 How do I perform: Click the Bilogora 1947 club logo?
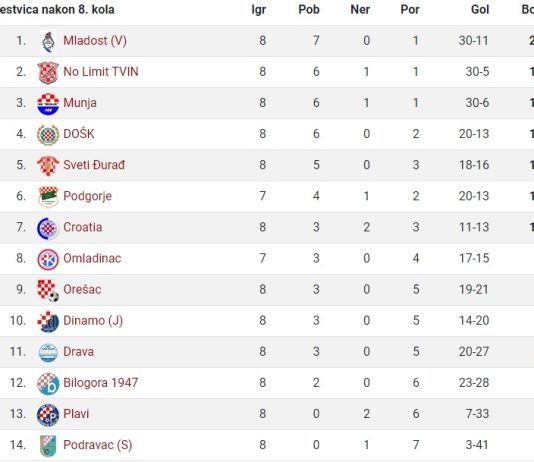pyautogui.click(x=48, y=384)
